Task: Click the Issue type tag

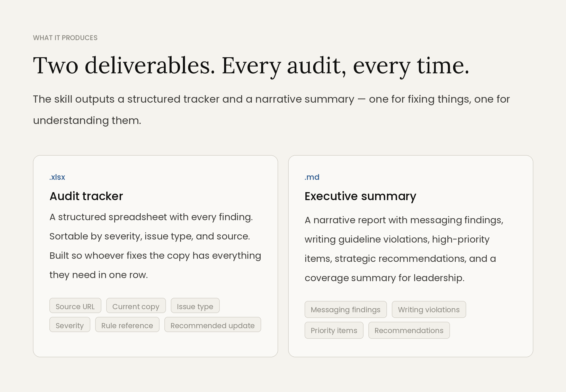Action: pyautogui.click(x=195, y=306)
